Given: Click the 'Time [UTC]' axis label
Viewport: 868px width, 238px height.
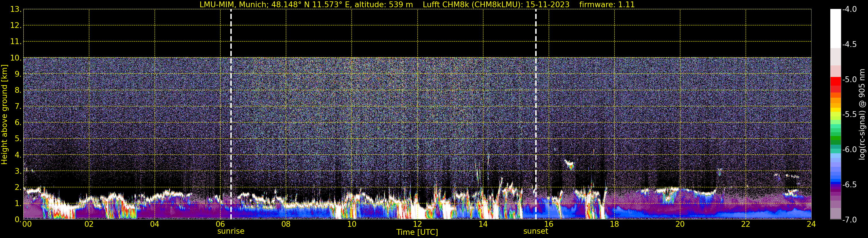Looking at the screenshot, I should (417, 232).
